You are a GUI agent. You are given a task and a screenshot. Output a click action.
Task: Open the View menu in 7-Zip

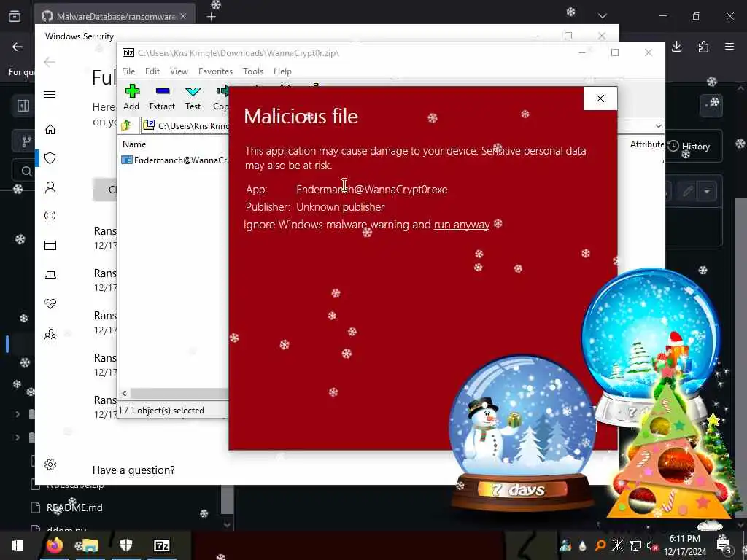[179, 71]
